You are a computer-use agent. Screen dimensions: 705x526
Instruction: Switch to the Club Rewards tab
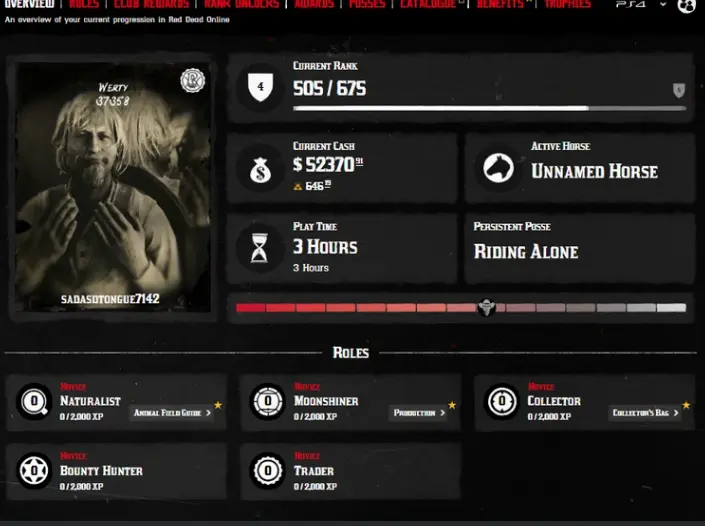(152, 4)
